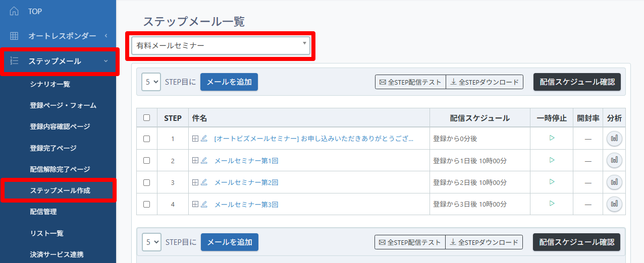Click the top 全STEPダウンロード button
The width and height of the screenshot is (644, 263).
485,82
